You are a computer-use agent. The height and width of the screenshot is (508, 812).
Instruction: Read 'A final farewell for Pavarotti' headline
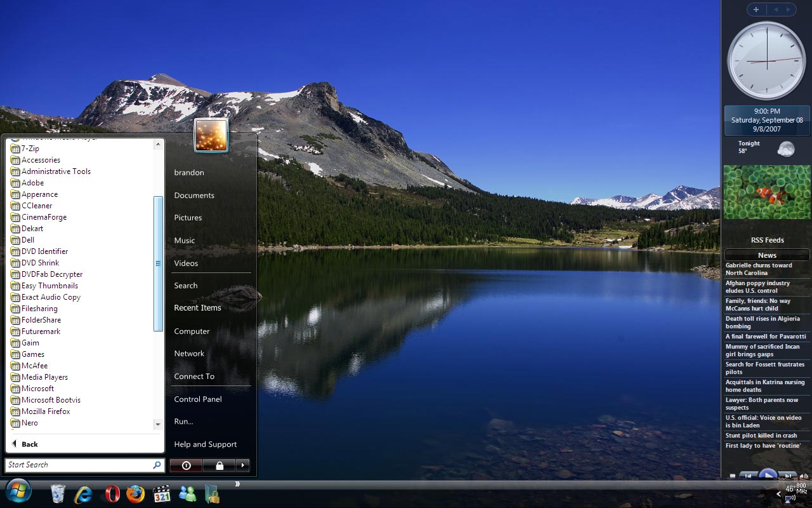tap(766, 337)
